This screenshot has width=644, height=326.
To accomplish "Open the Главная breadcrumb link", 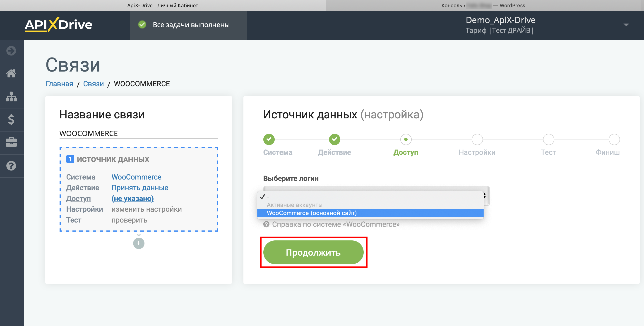I will point(59,84).
